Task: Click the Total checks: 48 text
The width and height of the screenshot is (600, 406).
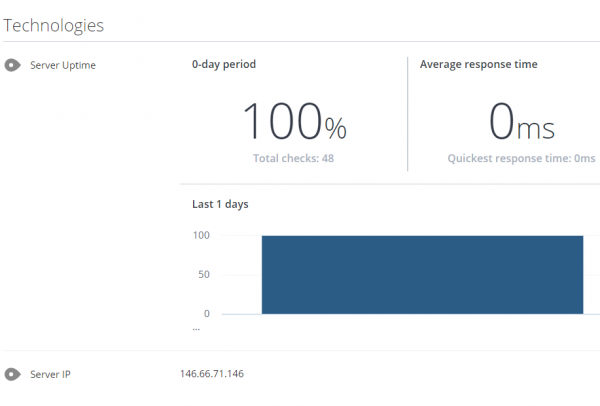Action: [x=293, y=158]
